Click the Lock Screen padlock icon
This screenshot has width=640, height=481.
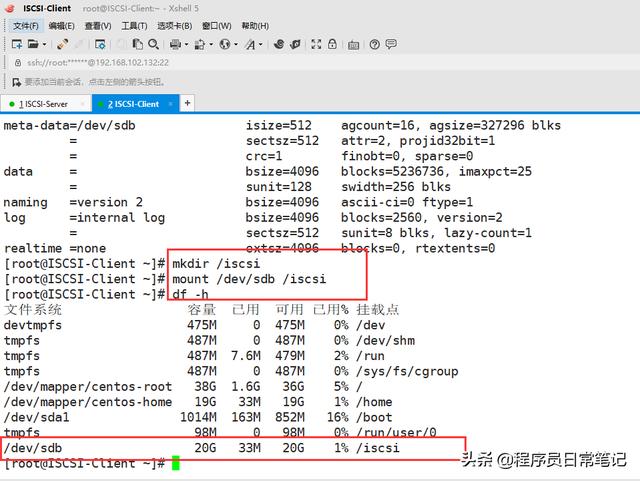[332, 44]
